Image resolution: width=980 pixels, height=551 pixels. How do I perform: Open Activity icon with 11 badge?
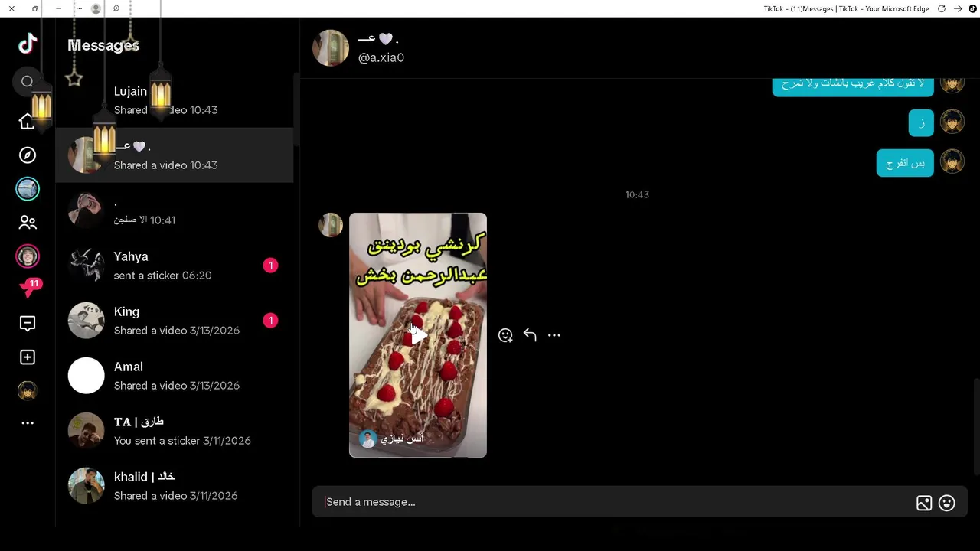pyautogui.click(x=29, y=289)
